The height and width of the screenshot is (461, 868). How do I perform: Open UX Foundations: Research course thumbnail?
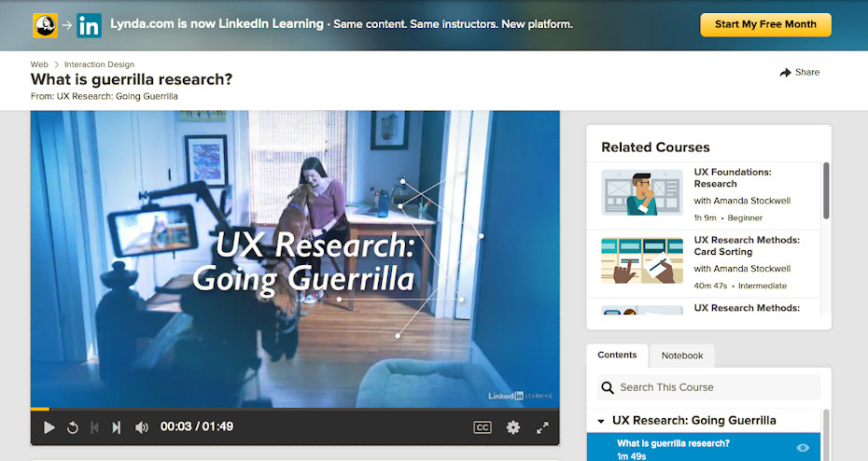pos(641,192)
